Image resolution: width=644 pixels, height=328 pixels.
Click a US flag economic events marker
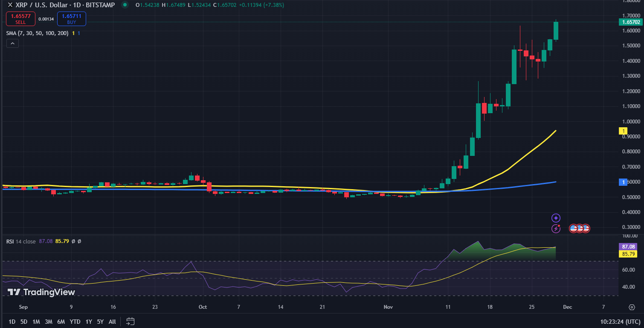[x=574, y=229]
